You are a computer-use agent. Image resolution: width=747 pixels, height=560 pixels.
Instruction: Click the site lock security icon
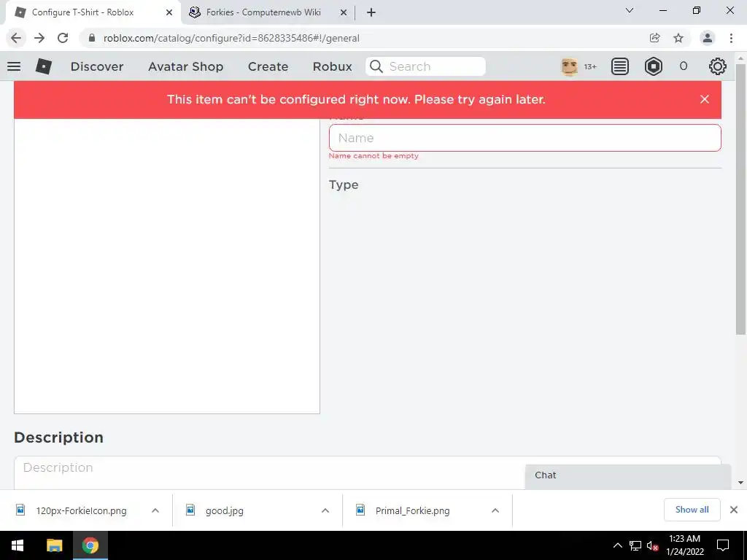coord(92,38)
